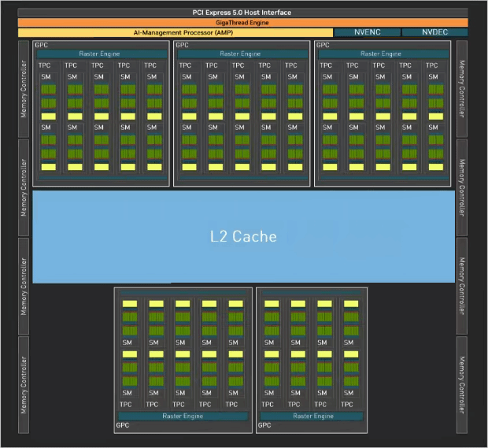Click the large L2 Cache block
The image size is (488, 448).
[244, 237]
